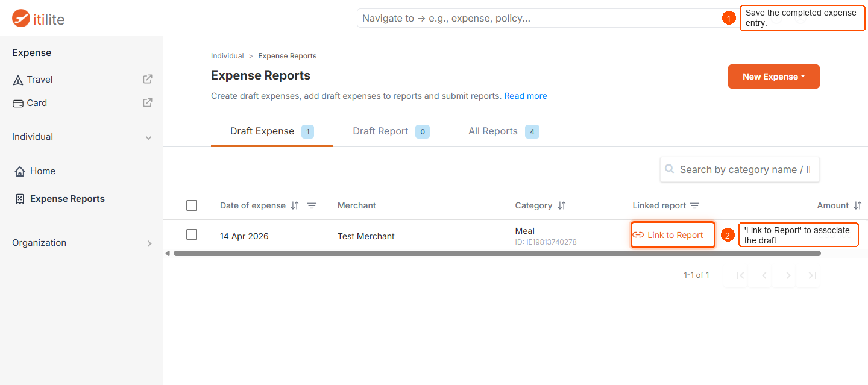Click the Expense heading in sidebar
Image resolution: width=868 pixels, height=385 pixels.
tap(32, 53)
